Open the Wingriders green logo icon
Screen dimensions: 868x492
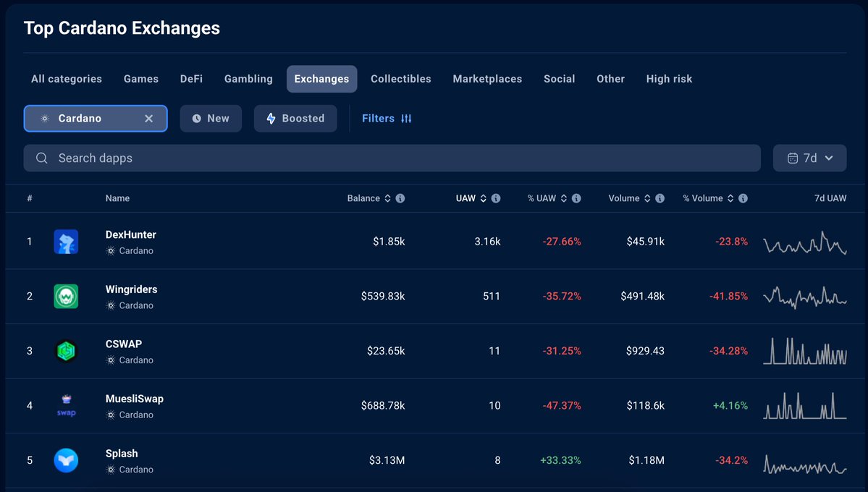66,296
